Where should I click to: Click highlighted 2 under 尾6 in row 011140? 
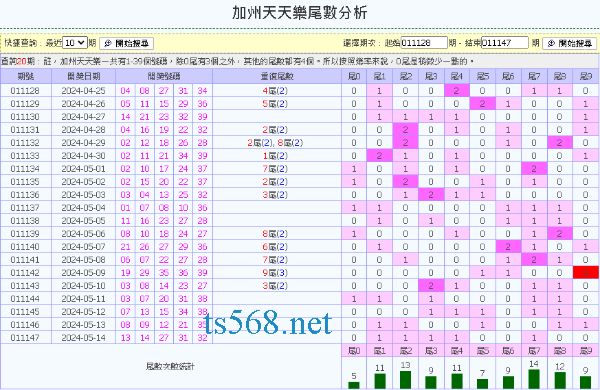click(508, 247)
